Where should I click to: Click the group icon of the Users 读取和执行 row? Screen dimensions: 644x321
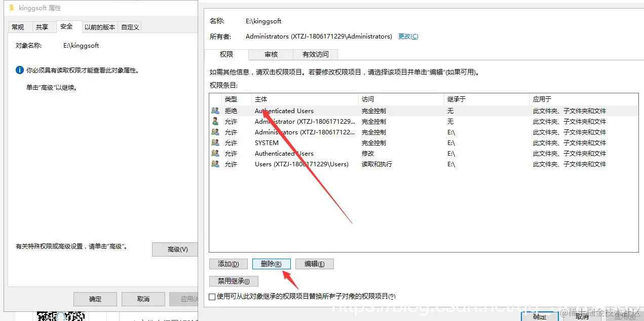click(215, 164)
